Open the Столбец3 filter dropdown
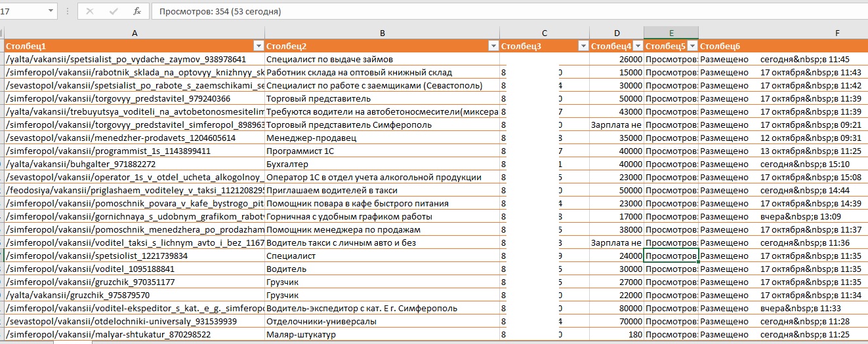The width and height of the screenshot is (868, 344). (583, 46)
